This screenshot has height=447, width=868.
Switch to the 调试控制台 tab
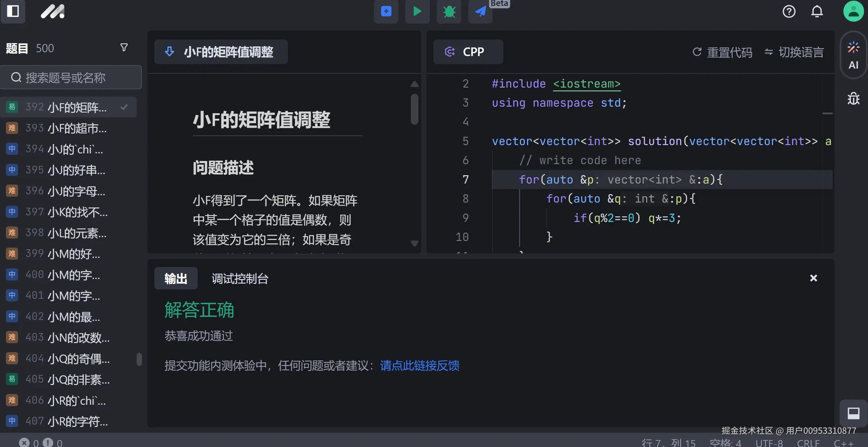click(240, 278)
